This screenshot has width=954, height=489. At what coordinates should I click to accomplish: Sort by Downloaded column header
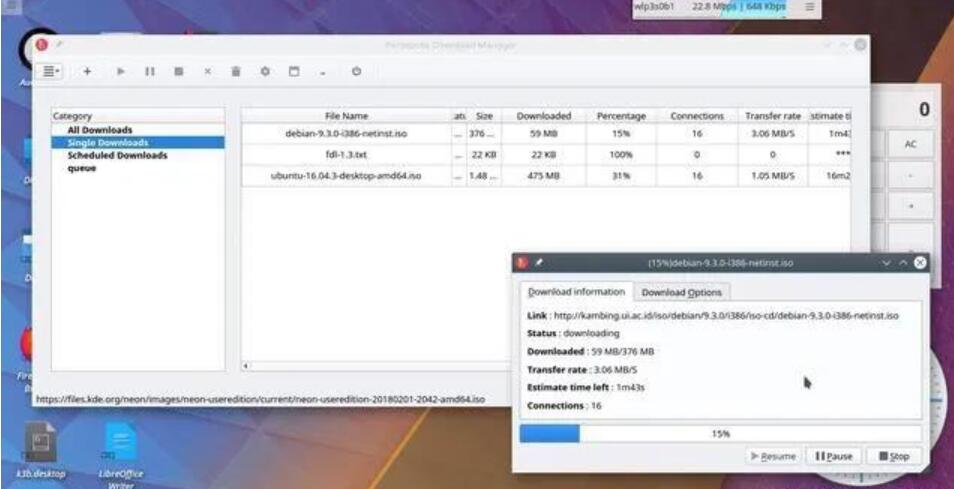[x=543, y=116]
